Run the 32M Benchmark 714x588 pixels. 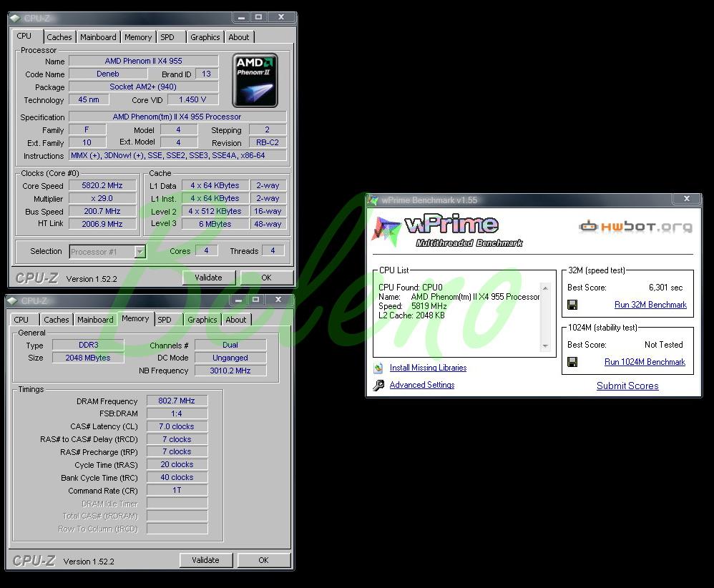pyautogui.click(x=650, y=305)
